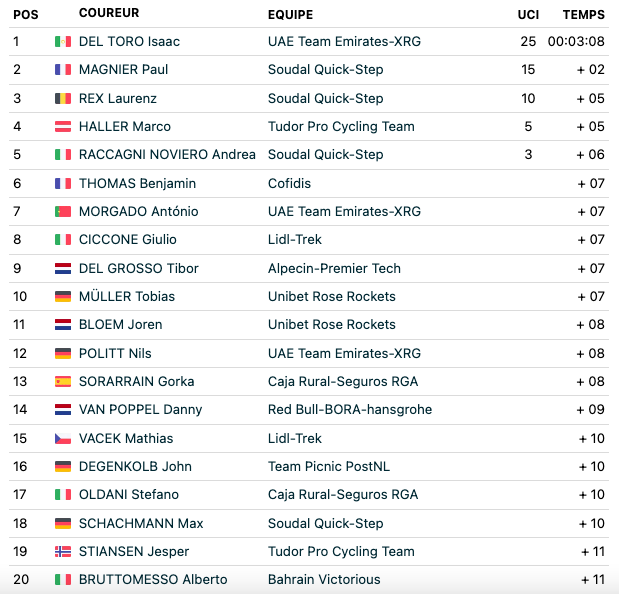Click the Norwegian flag beside STIANSEN Jesper
The image size is (619, 594).
(x=63, y=551)
